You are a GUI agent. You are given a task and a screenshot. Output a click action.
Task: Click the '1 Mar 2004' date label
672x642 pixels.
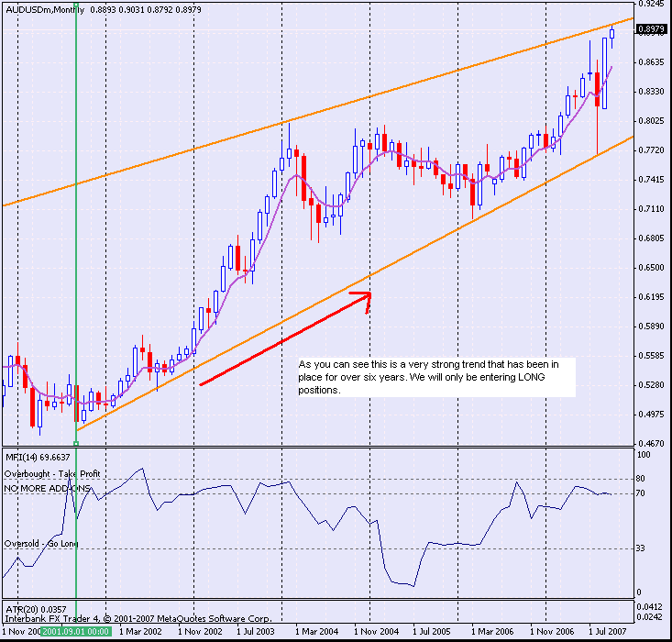[x=316, y=631]
